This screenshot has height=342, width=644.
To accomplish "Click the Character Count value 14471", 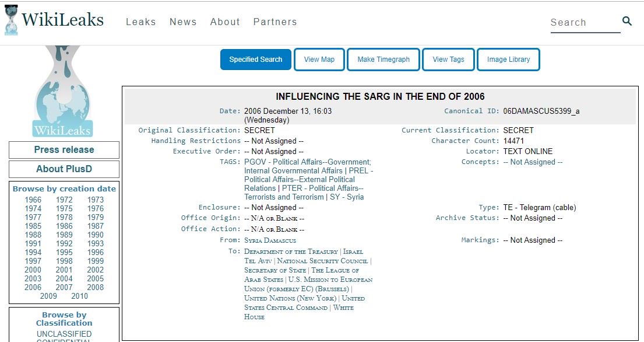I will [x=513, y=141].
